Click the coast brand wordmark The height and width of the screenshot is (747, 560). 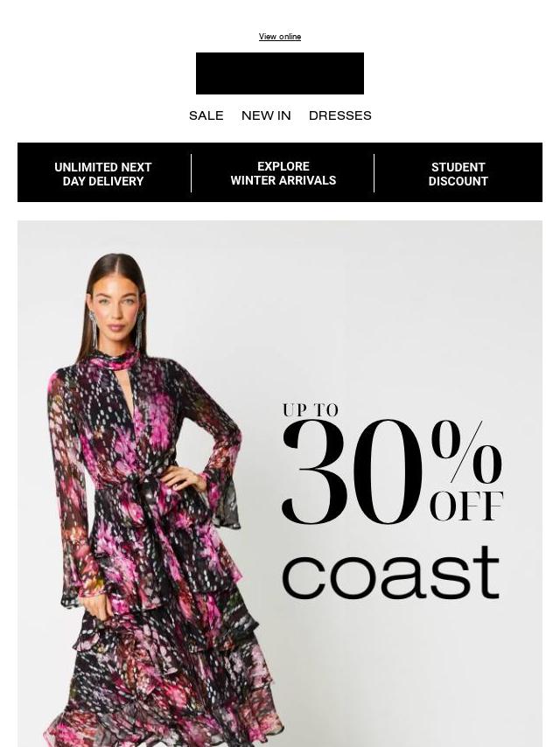tap(391, 572)
